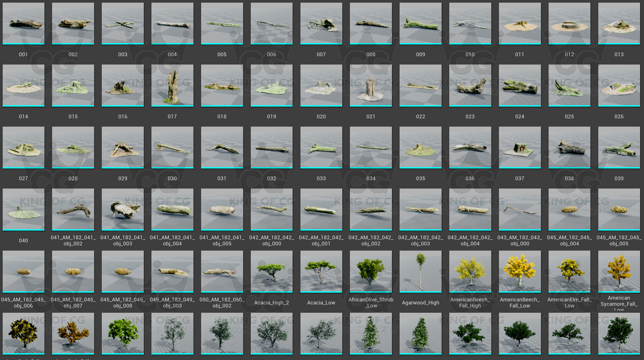Select the 001 log asset thumbnail
Screen dimensions: 644x360
pyautogui.click(x=24, y=24)
